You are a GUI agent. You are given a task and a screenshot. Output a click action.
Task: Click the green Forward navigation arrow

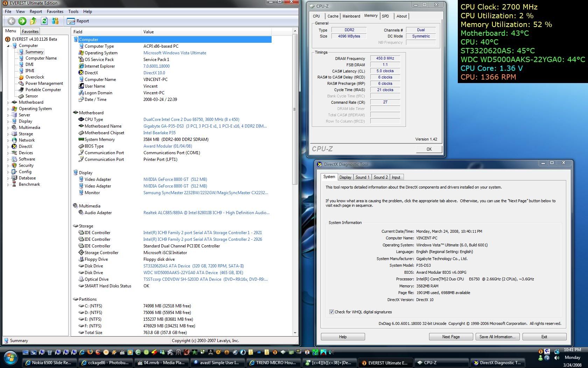point(22,21)
